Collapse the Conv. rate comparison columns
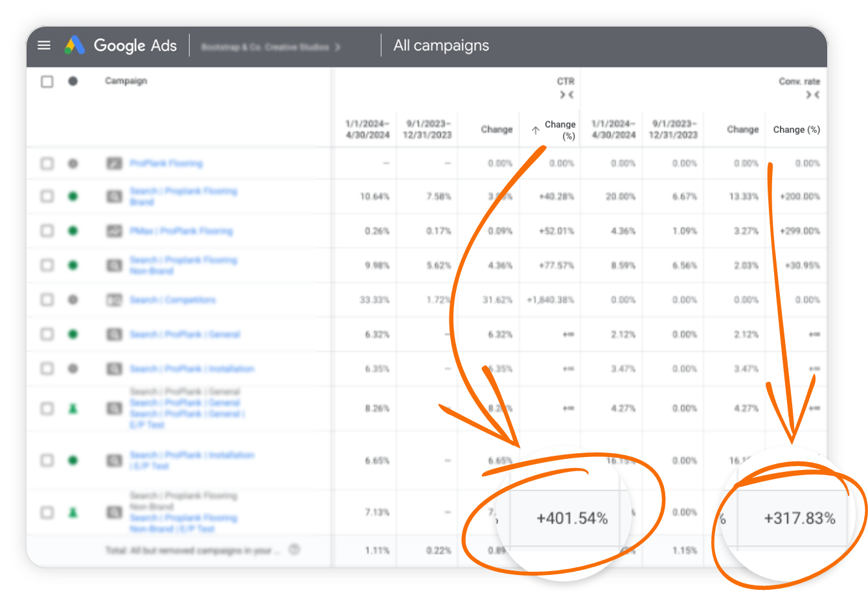868x597 pixels. tap(813, 95)
